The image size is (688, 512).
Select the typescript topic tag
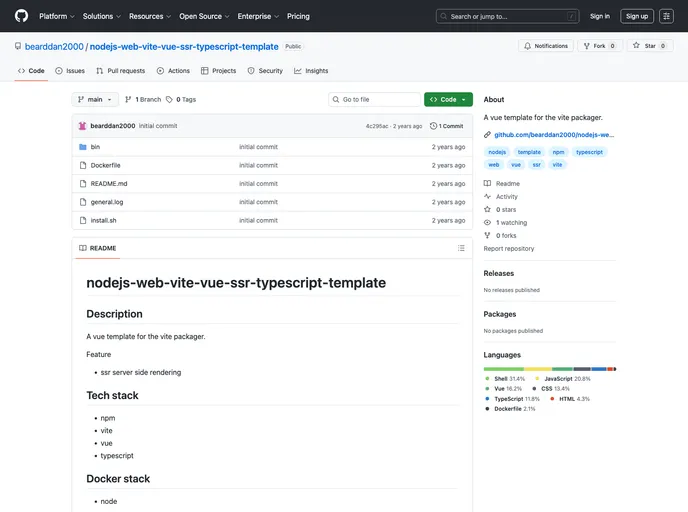[x=589, y=152]
